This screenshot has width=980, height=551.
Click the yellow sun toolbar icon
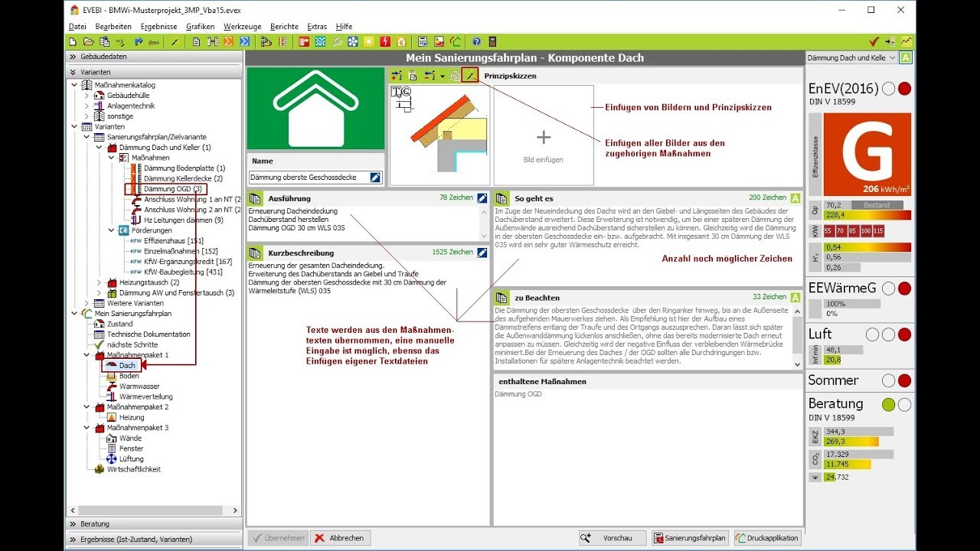369,42
